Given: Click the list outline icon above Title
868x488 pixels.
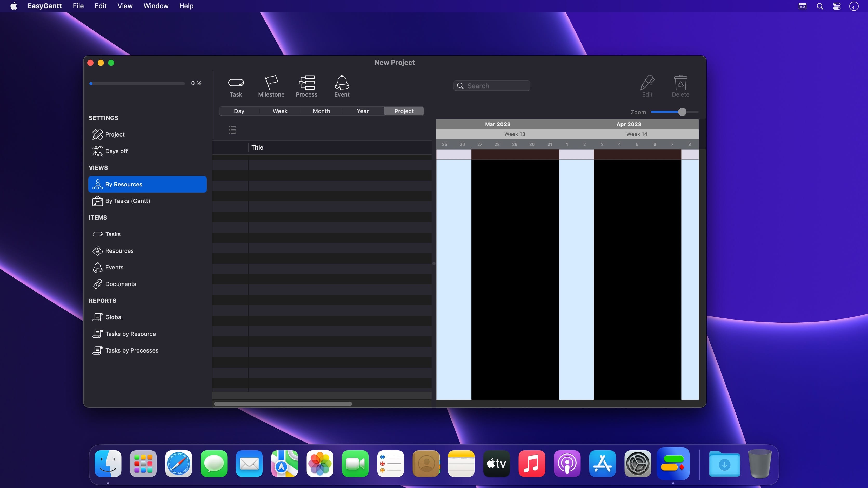Looking at the screenshot, I should (x=232, y=130).
